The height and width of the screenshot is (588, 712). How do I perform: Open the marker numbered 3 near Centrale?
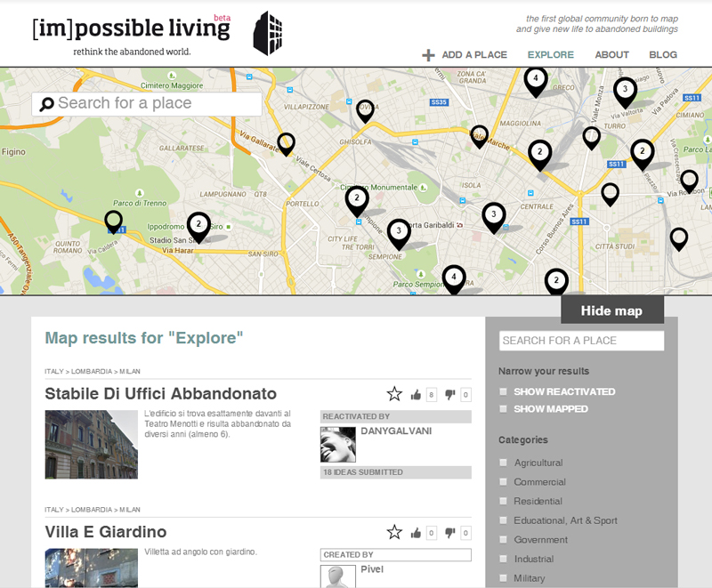pos(494,218)
